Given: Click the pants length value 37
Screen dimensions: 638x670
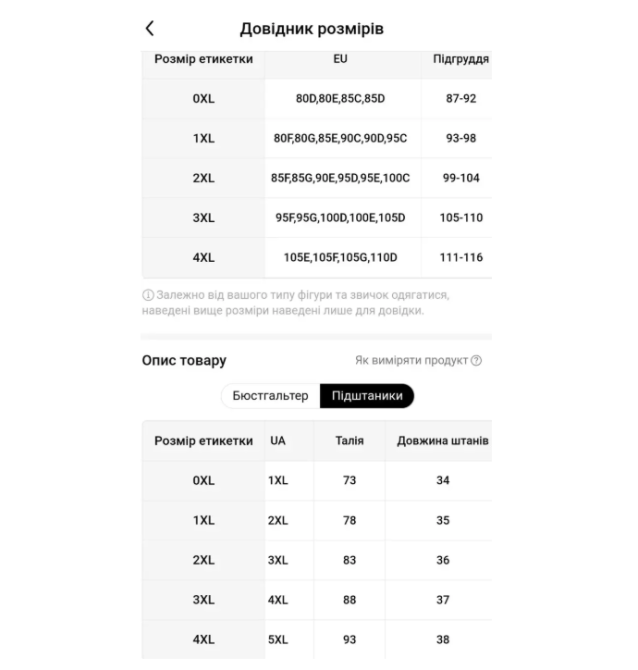Looking at the screenshot, I should pos(443,600).
